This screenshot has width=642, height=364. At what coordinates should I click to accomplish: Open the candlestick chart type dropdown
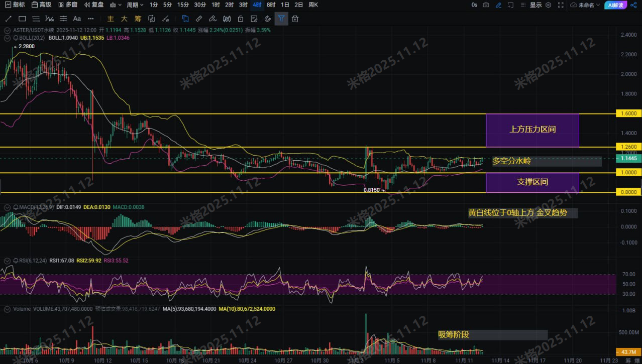pyautogui.click(x=115, y=5)
